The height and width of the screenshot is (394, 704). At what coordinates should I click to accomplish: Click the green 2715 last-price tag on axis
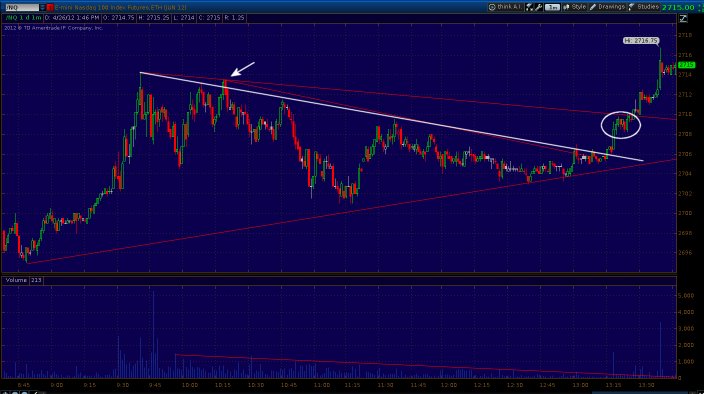[x=686, y=65]
